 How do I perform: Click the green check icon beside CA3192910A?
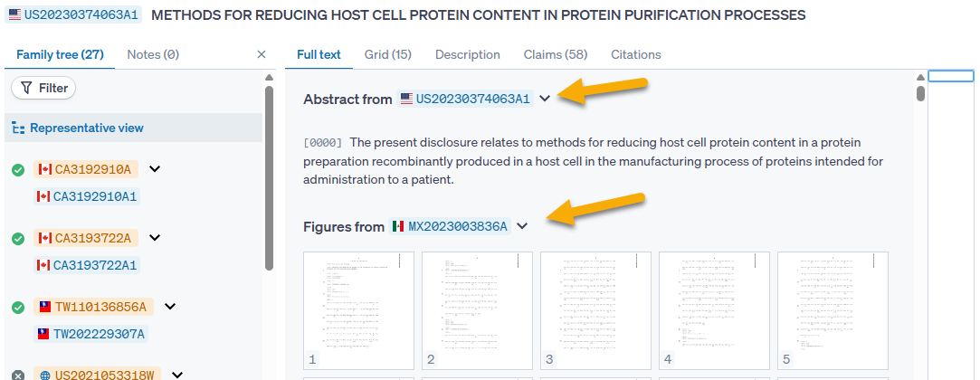[18, 169]
